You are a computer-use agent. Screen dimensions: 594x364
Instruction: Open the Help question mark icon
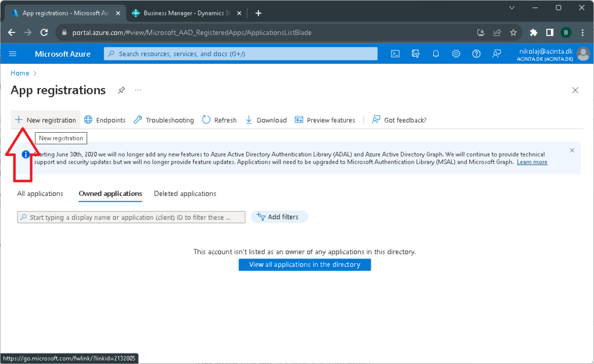pos(476,53)
